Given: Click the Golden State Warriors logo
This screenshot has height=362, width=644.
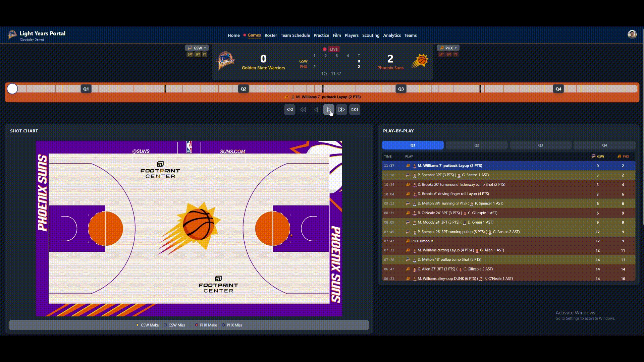Looking at the screenshot, I should tap(226, 61).
